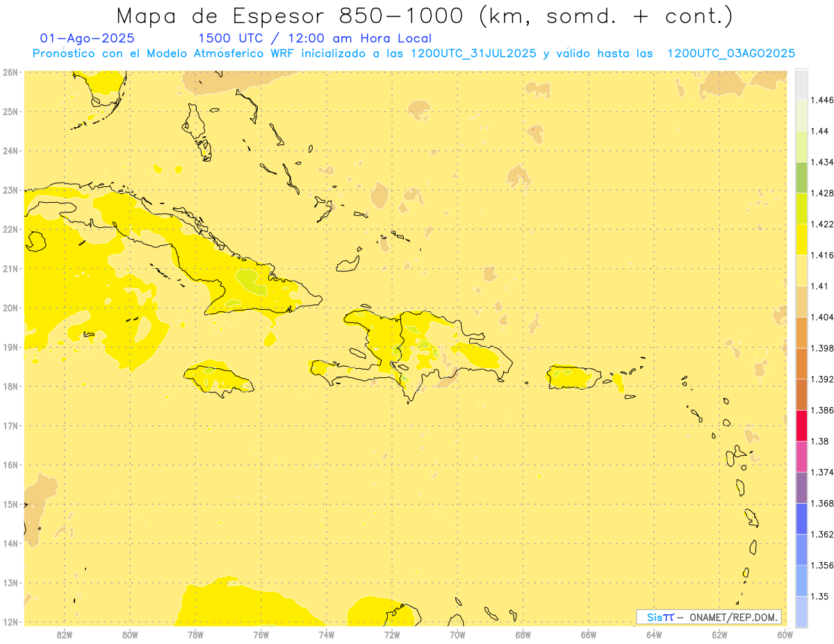Pick the purple legend swatch between 1.368 and 1.374
The width and height of the screenshot is (834, 644).
pos(801,488)
